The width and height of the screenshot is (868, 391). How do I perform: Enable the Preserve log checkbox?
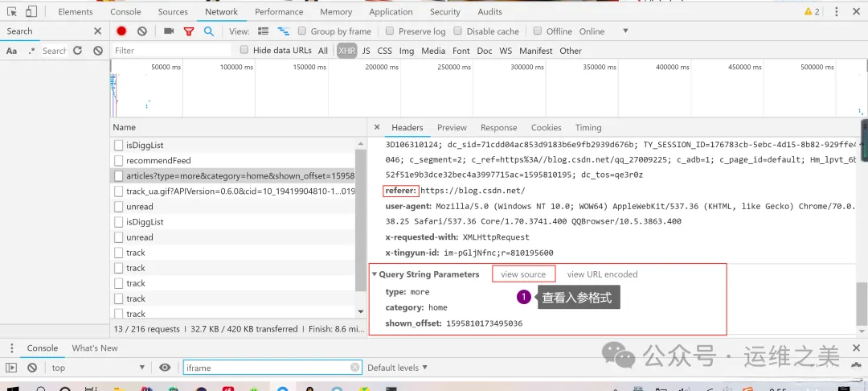coord(390,31)
